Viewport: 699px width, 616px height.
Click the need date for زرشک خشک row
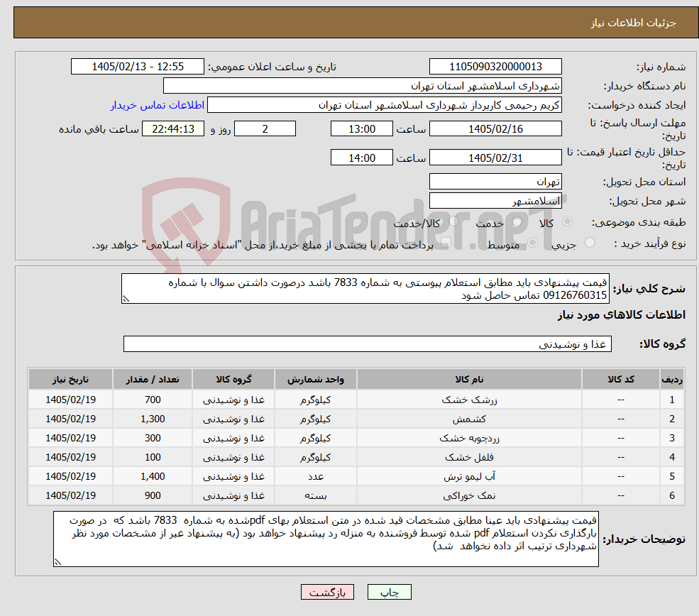[x=70, y=400]
